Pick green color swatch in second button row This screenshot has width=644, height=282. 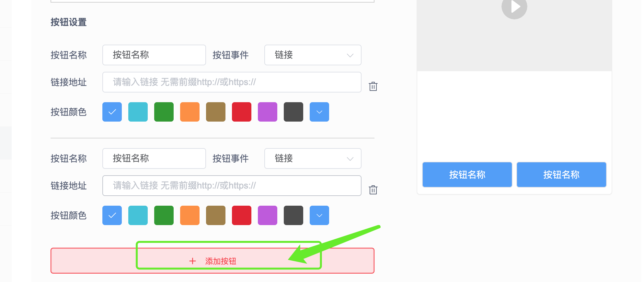click(164, 215)
